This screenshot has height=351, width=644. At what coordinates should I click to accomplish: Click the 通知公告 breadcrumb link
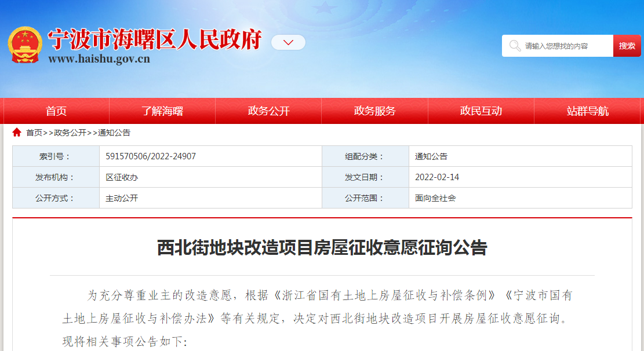click(x=114, y=133)
